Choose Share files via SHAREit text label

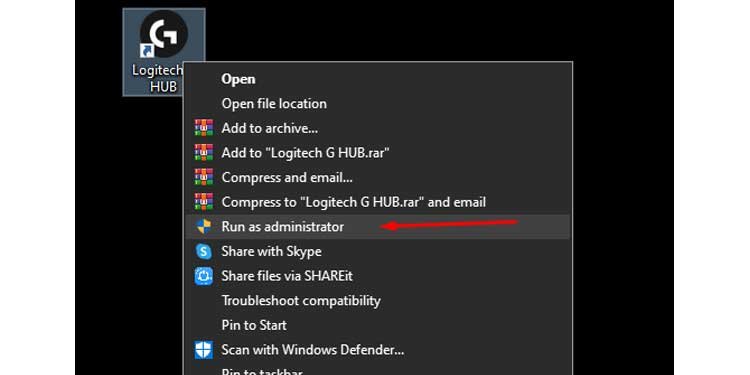(x=287, y=276)
